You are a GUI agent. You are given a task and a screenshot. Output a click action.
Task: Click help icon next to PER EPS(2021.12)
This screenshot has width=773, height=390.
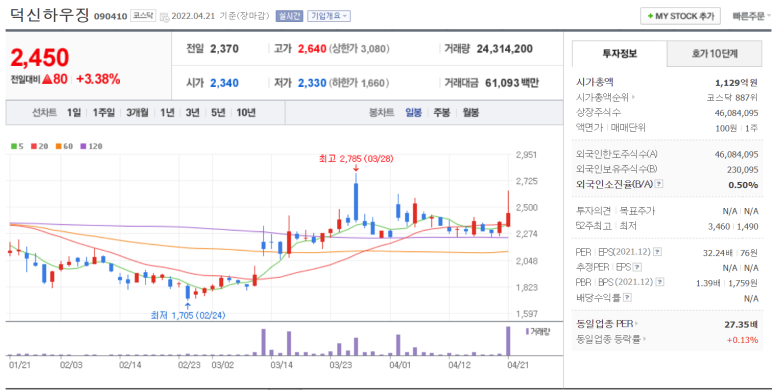(x=658, y=252)
